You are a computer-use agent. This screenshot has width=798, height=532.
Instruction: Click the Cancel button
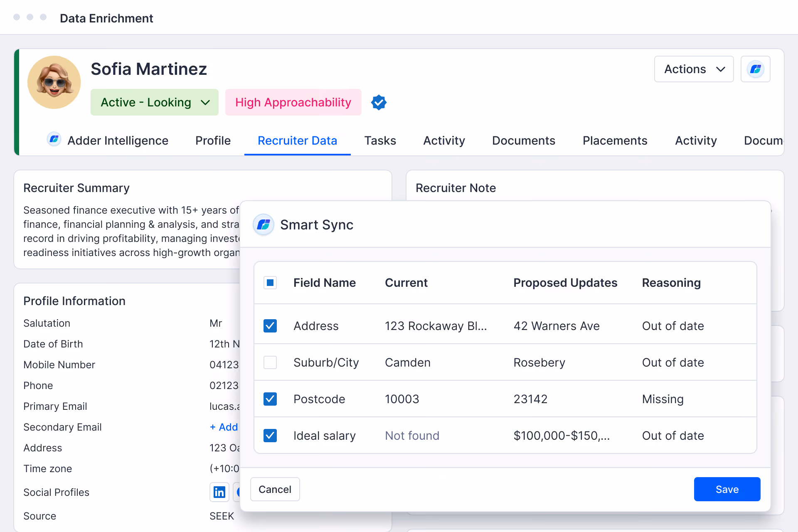click(x=275, y=489)
